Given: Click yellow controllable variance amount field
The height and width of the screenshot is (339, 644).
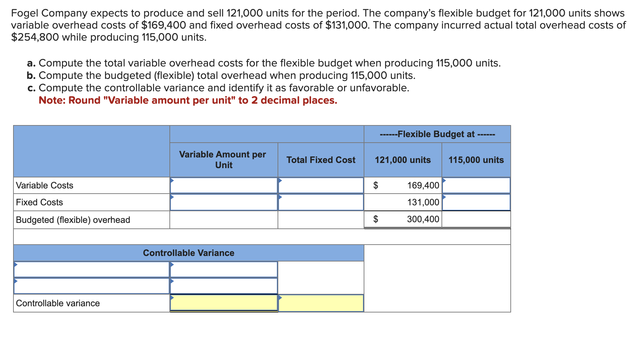Looking at the screenshot, I should tap(224, 303).
